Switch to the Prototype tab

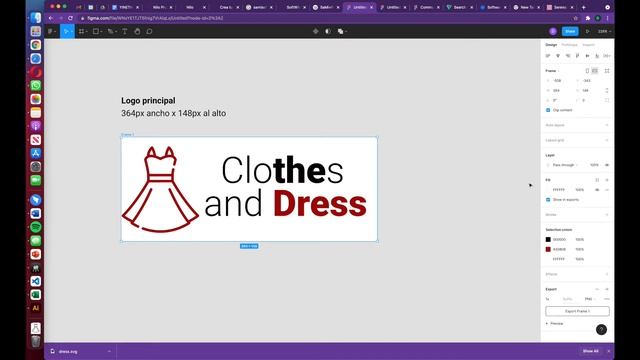(569, 45)
